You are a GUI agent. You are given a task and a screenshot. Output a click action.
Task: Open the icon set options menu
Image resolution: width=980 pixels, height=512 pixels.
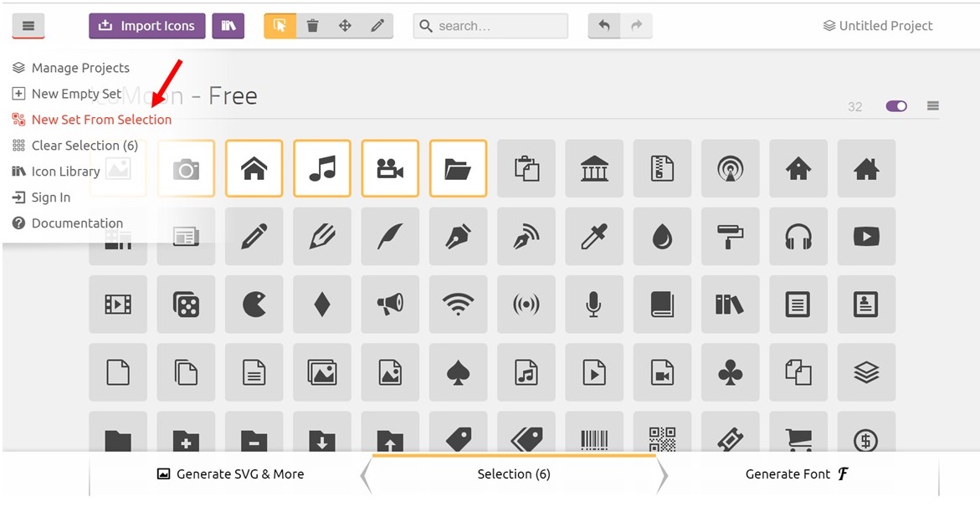933,106
